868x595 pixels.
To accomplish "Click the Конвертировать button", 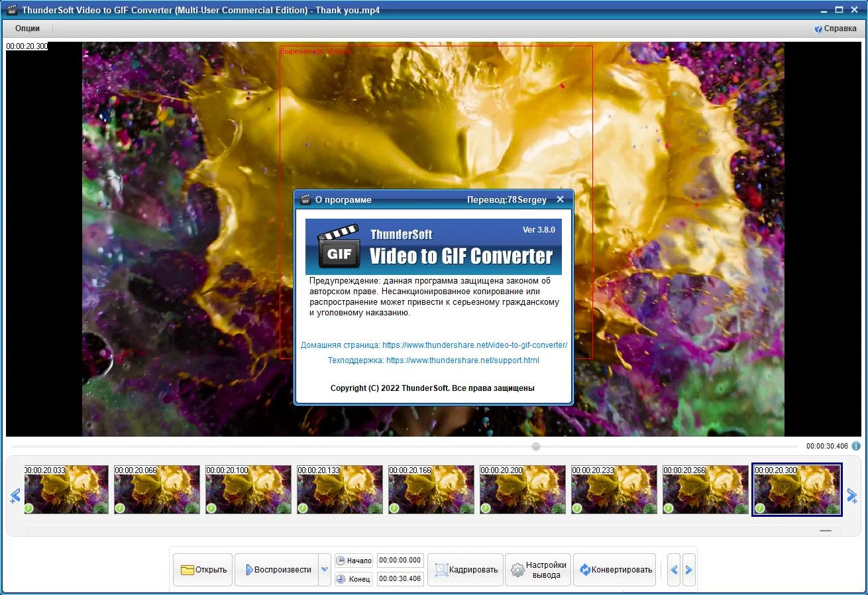I will [615, 570].
